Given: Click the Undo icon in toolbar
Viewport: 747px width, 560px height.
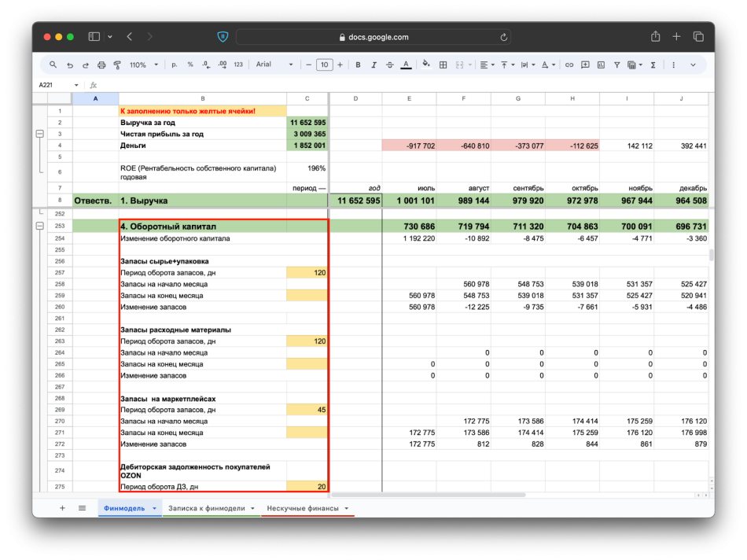Looking at the screenshot, I should (x=70, y=65).
